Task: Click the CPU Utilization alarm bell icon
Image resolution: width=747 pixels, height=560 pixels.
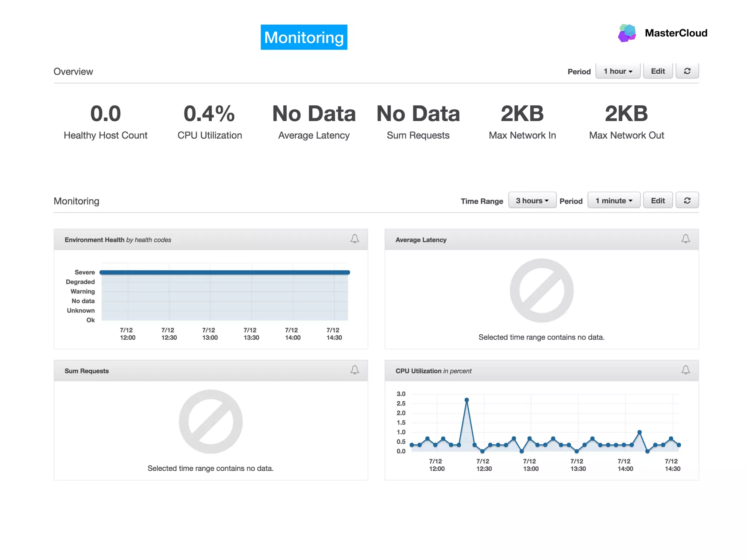Action: click(x=685, y=370)
